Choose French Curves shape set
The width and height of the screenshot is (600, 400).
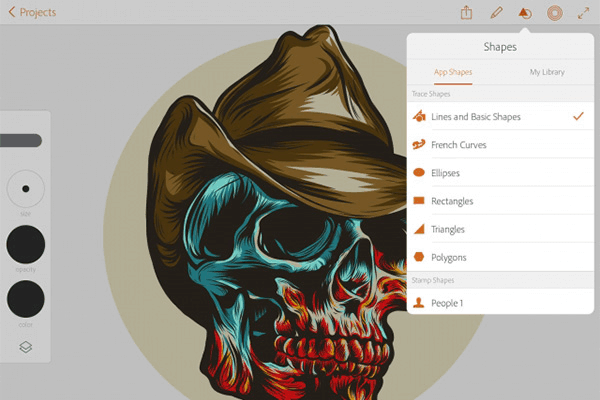pyautogui.click(x=500, y=145)
